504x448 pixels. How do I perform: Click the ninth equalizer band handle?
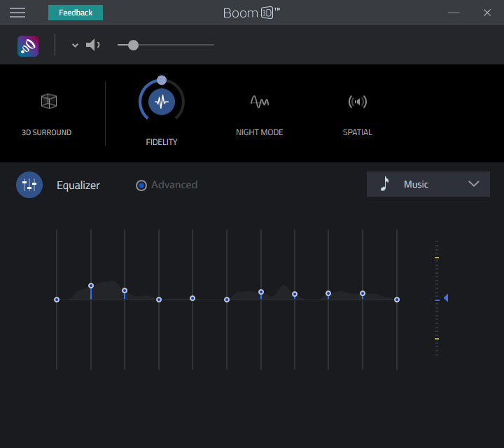[328, 293]
